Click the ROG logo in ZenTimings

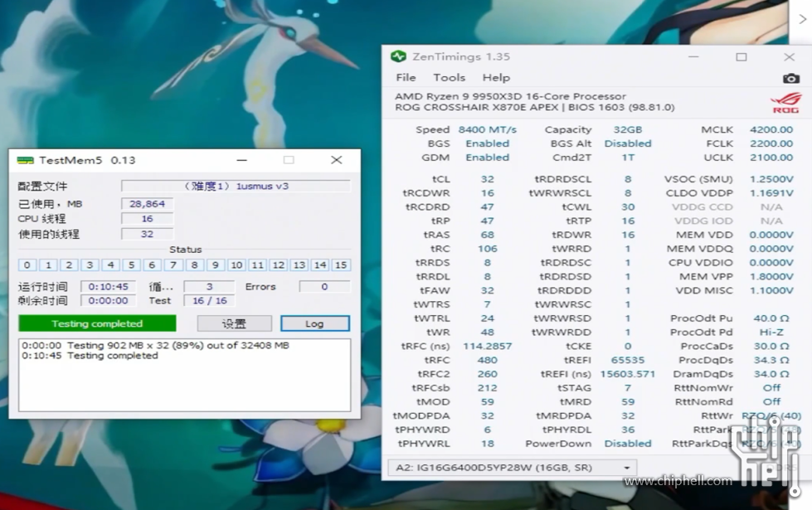[x=785, y=103]
